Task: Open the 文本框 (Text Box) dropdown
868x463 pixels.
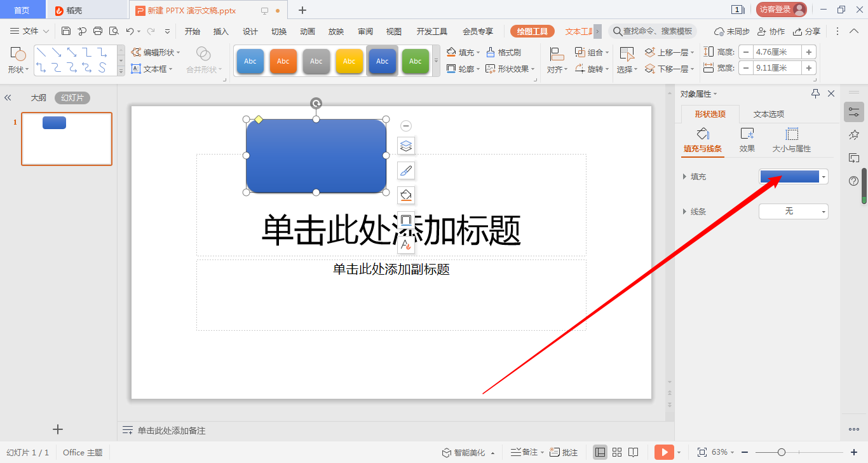Action: point(152,69)
